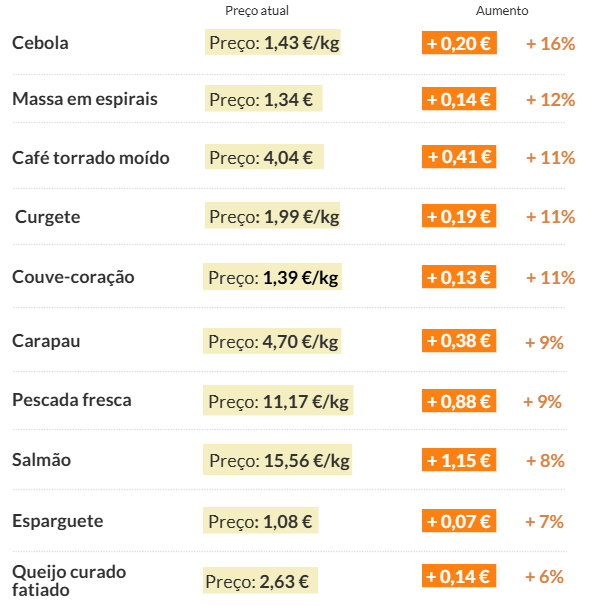Select the Esparguete product name

(x=58, y=521)
